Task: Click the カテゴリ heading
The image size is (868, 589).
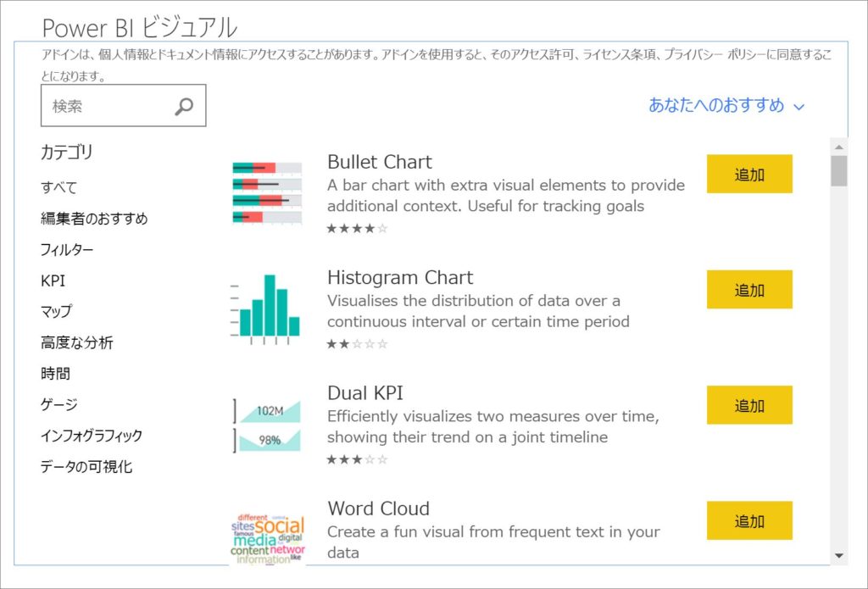Action: [x=67, y=152]
